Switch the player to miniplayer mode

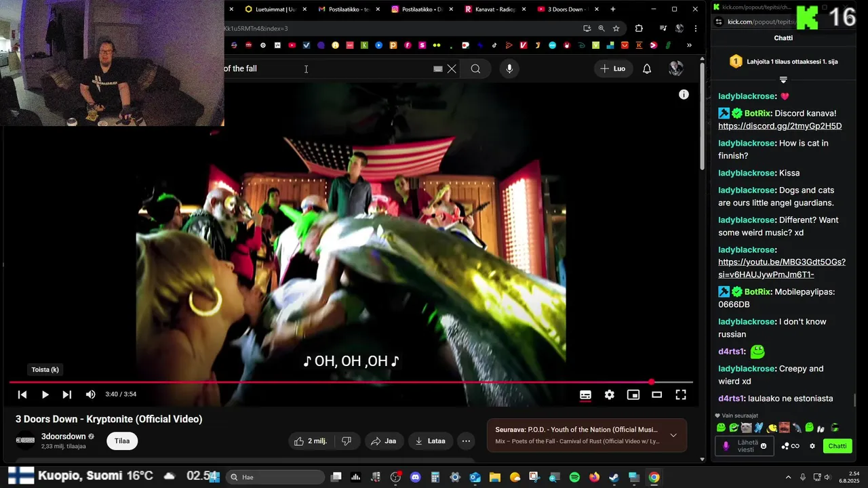click(633, 394)
